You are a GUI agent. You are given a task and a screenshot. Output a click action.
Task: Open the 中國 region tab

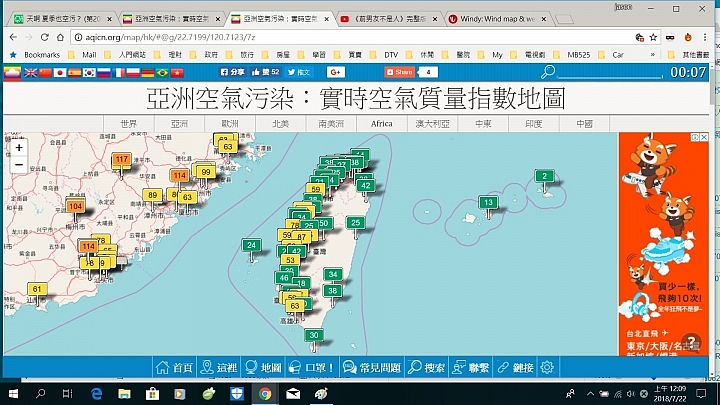pos(584,124)
